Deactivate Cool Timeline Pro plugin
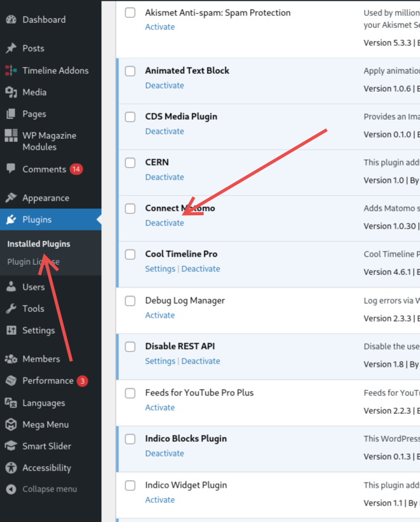 [x=200, y=269]
